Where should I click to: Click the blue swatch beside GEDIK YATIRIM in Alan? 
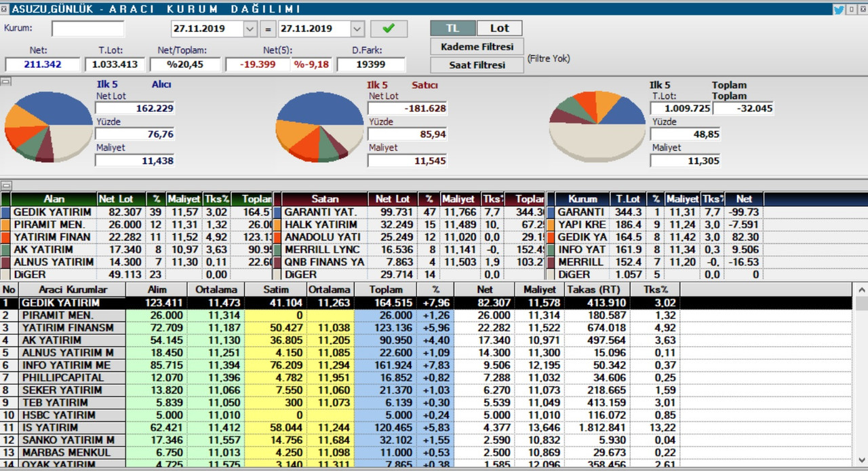click(5, 212)
